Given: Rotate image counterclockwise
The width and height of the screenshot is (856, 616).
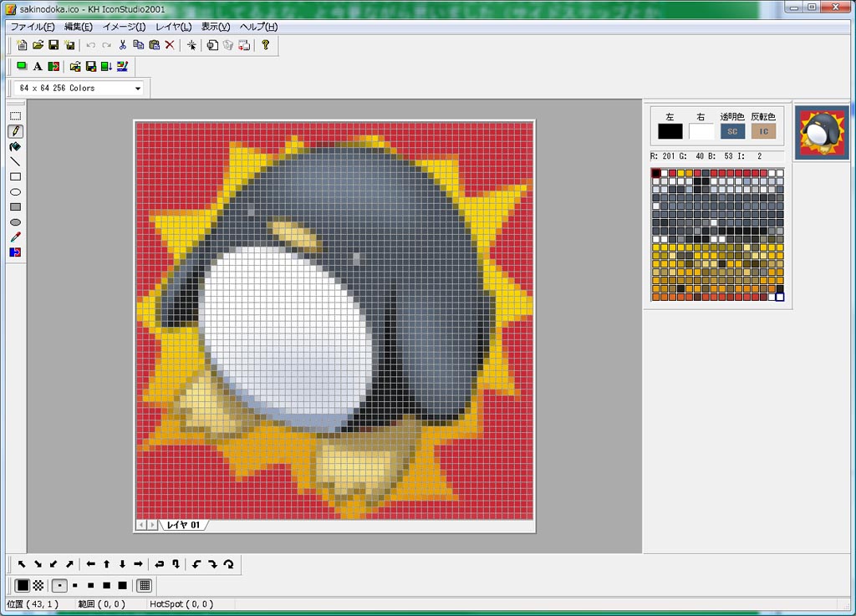Looking at the screenshot, I should pos(196,564).
